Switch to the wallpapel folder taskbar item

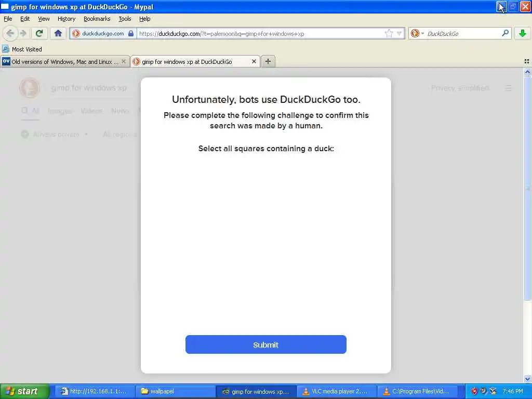coord(175,392)
